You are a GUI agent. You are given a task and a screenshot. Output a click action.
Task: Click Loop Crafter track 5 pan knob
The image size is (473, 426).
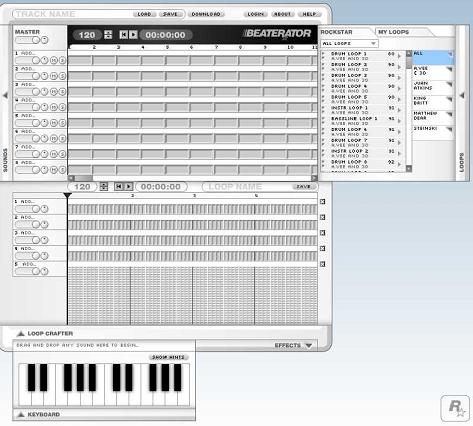click(45, 271)
